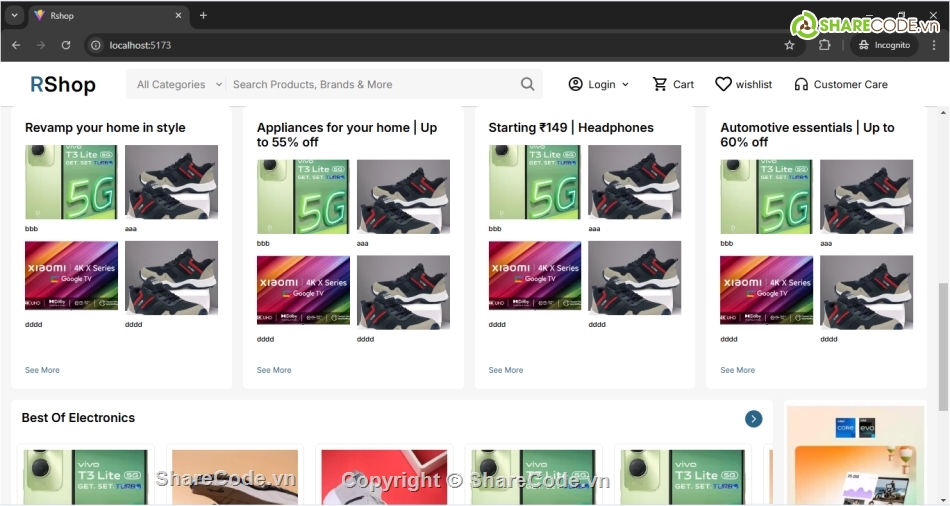Click the page vertical scrollbar thumb
950x506 pixels.
point(943,347)
